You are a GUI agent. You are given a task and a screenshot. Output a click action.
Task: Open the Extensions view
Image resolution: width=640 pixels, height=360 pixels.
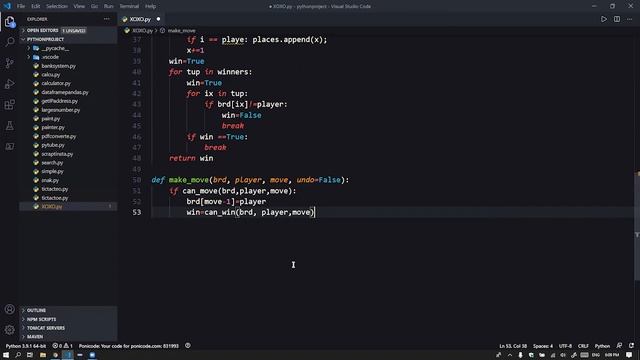[x=10, y=104]
